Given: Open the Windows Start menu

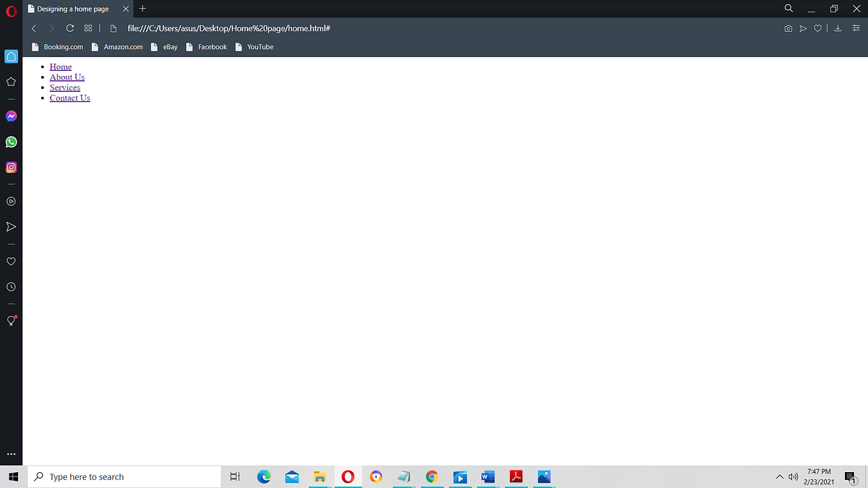Looking at the screenshot, I should (12, 476).
